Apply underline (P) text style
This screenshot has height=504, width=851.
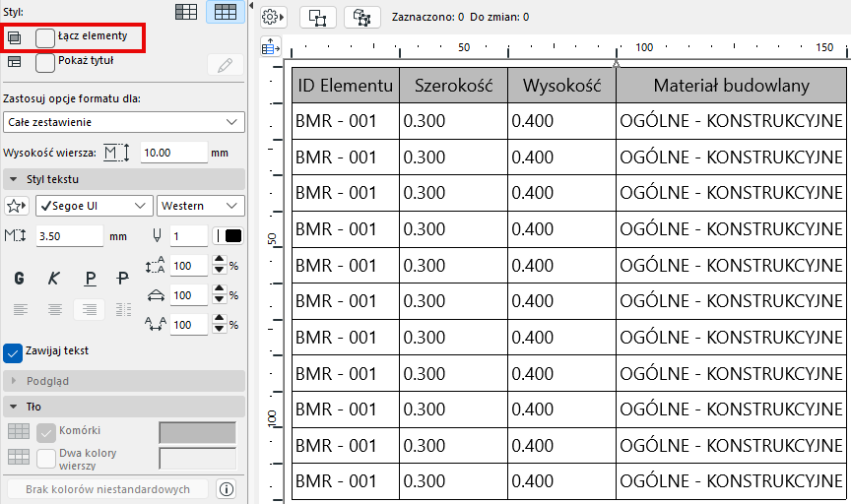(x=90, y=279)
